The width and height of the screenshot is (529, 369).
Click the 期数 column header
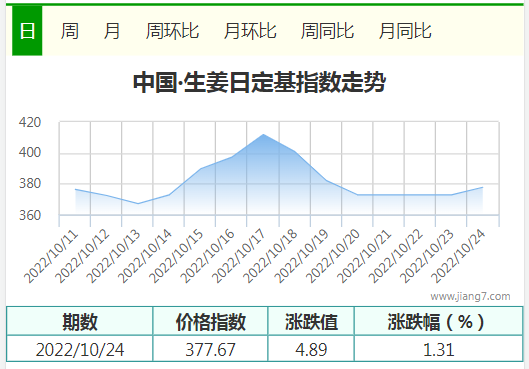pyautogui.click(x=80, y=321)
